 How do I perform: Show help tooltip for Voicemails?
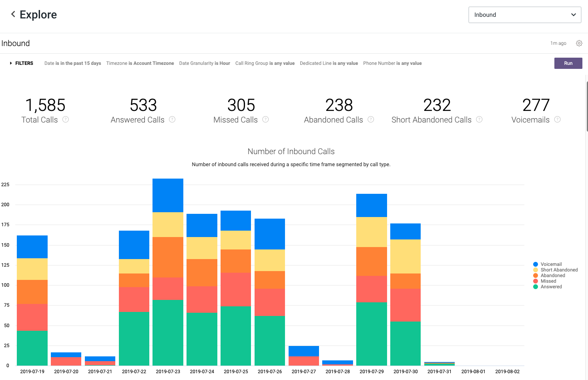[557, 119]
